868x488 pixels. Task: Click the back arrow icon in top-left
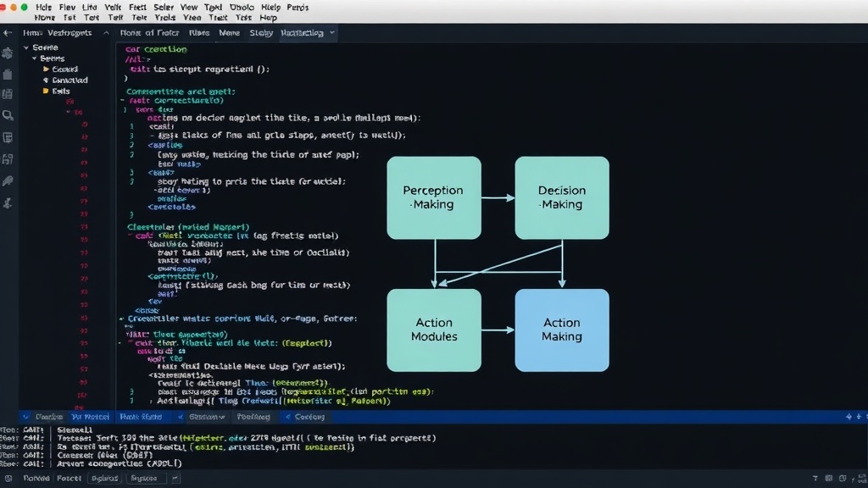[x=8, y=33]
